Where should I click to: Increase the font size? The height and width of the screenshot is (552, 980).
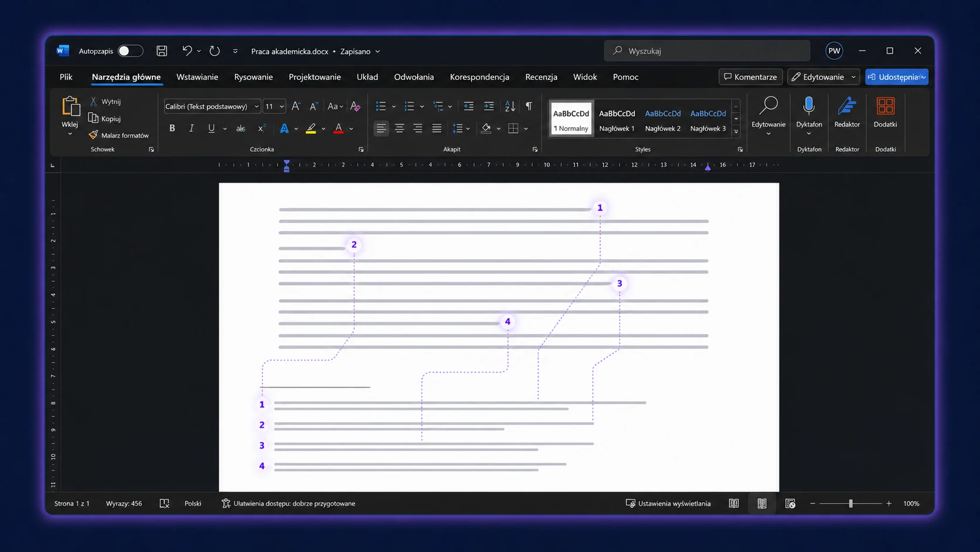coord(296,106)
